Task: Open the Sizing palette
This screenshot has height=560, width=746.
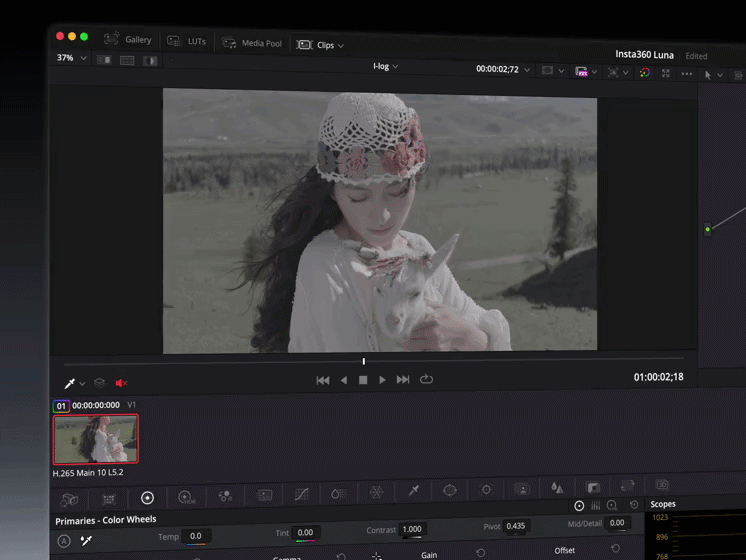Action: (627, 486)
